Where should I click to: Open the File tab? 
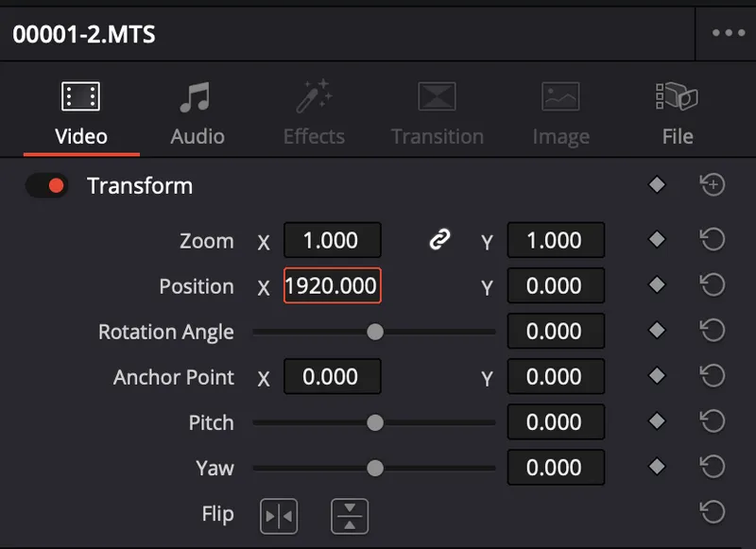[x=677, y=114]
